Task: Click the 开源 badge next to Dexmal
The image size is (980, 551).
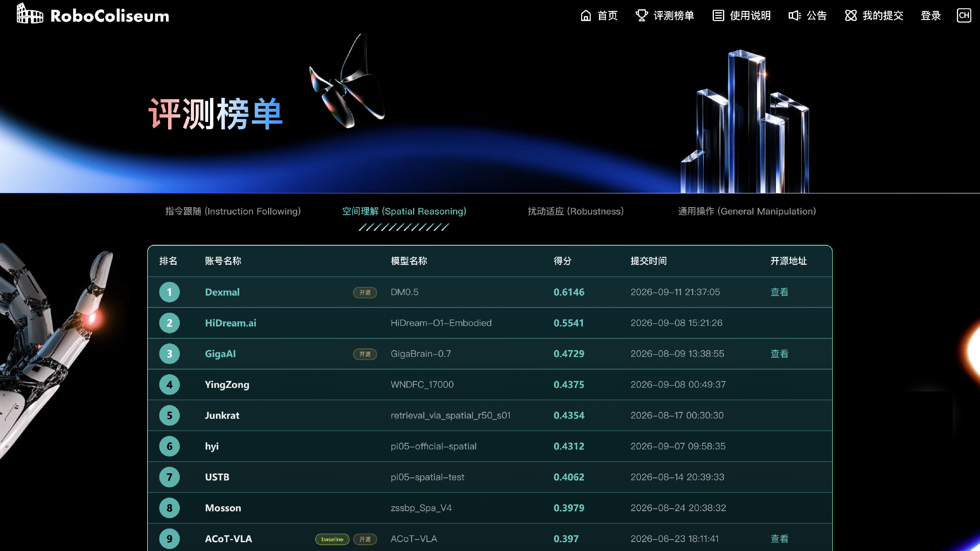Action: point(365,292)
